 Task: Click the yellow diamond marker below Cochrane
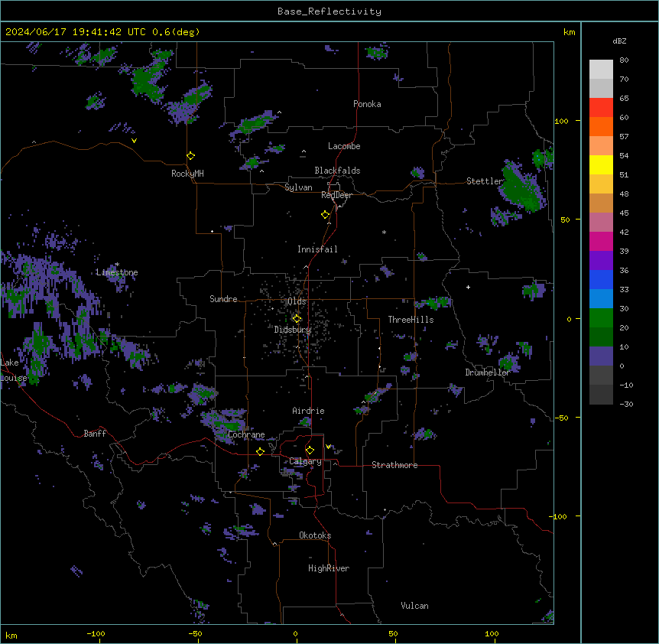coord(260,451)
